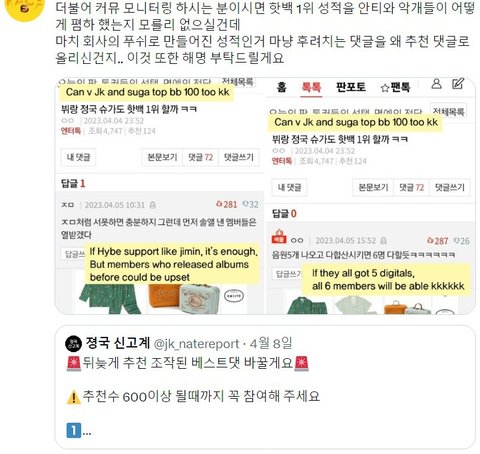The width and height of the screenshot is (480, 454).
Task: Click the thumbs-down 26 icon
Action: [x=457, y=240]
